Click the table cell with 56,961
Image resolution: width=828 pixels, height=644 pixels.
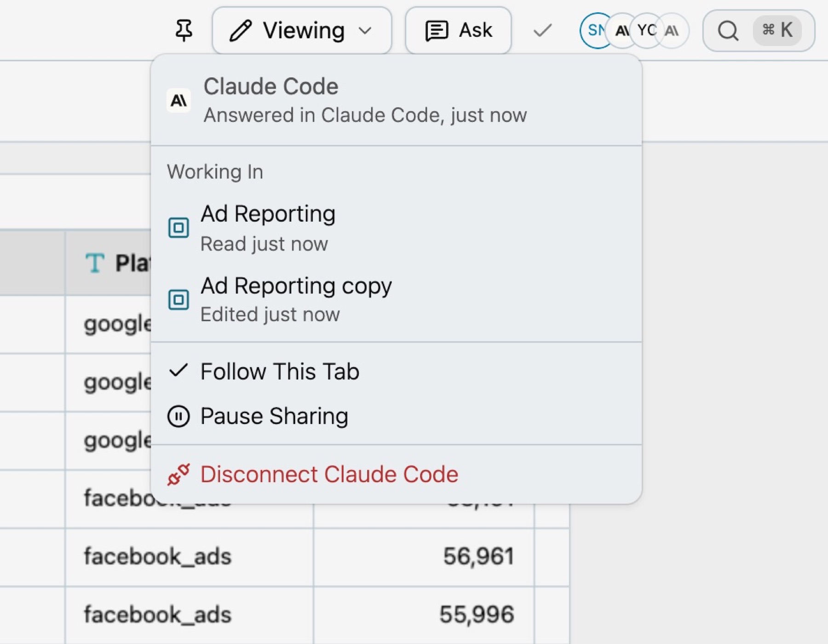pyautogui.click(x=424, y=557)
